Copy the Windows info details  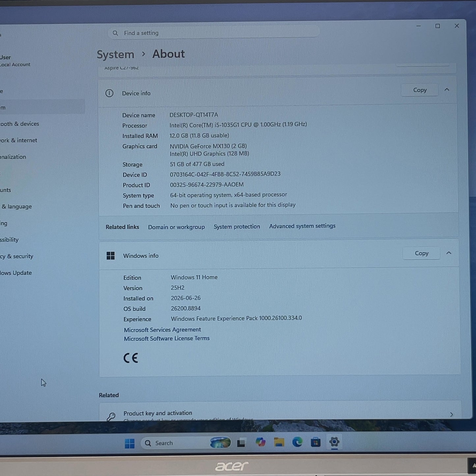421,253
